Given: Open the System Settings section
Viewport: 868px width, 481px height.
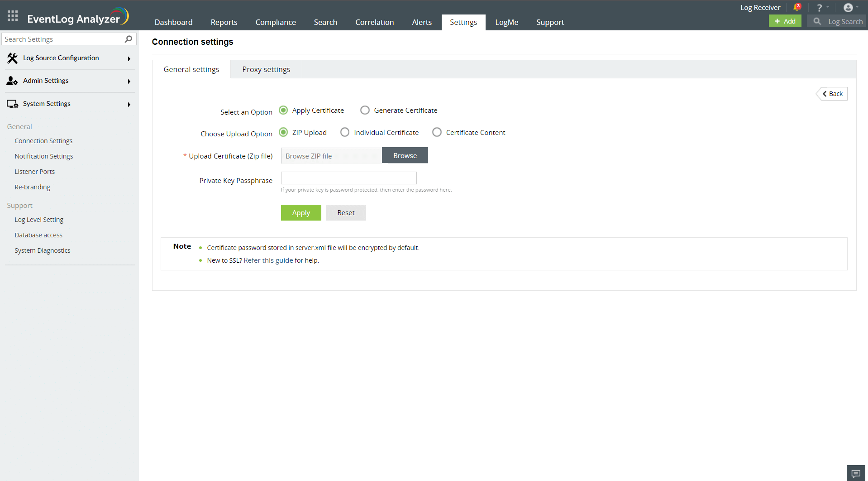Looking at the screenshot, I should tap(46, 104).
